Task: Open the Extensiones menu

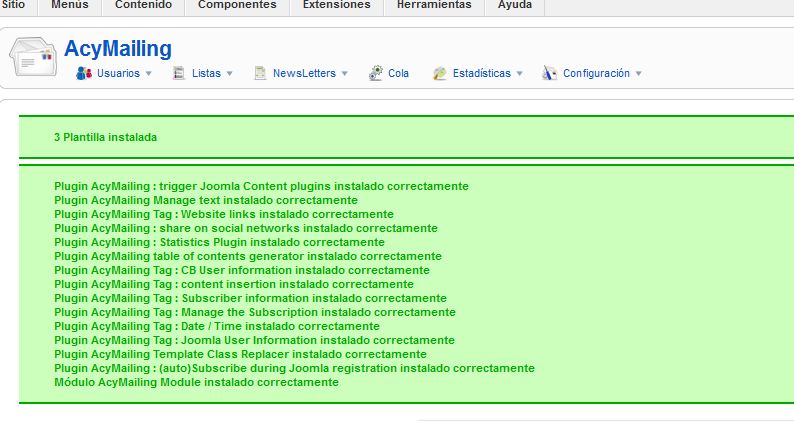Action: coord(337,5)
